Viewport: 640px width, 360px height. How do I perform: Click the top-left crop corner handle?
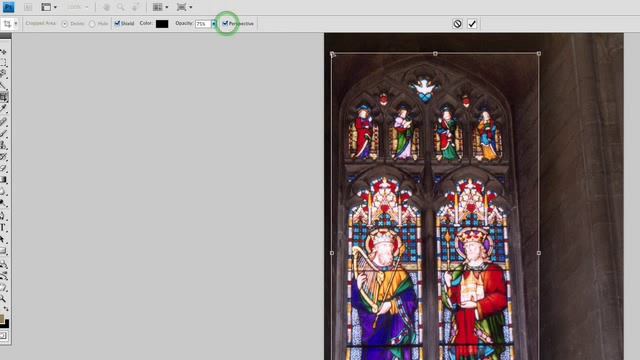pyautogui.click(x=332, y=53)
